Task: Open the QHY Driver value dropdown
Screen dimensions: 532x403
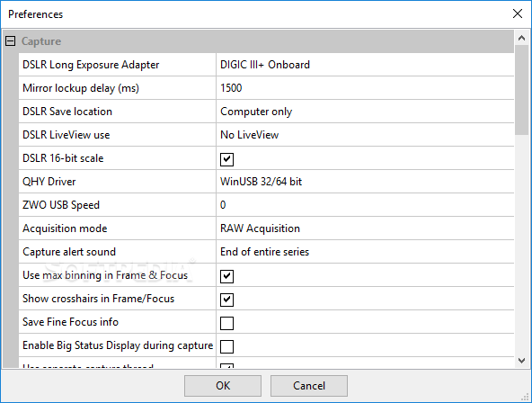Action: pos(365,182)
